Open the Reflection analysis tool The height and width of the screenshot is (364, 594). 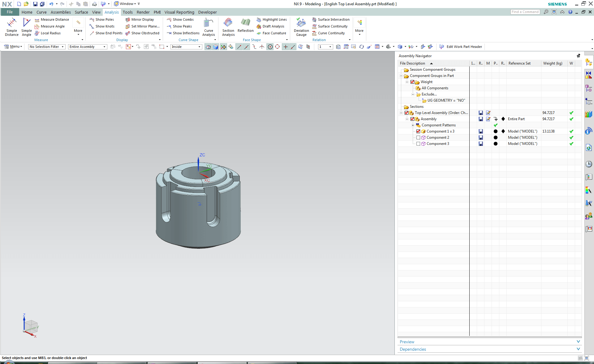click(x=245, y=27)
